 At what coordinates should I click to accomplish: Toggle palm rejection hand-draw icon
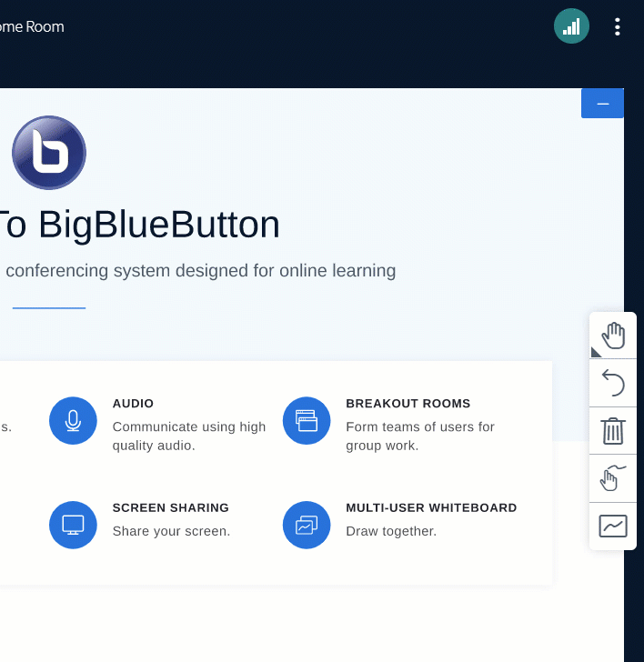[x=613, y=478]
